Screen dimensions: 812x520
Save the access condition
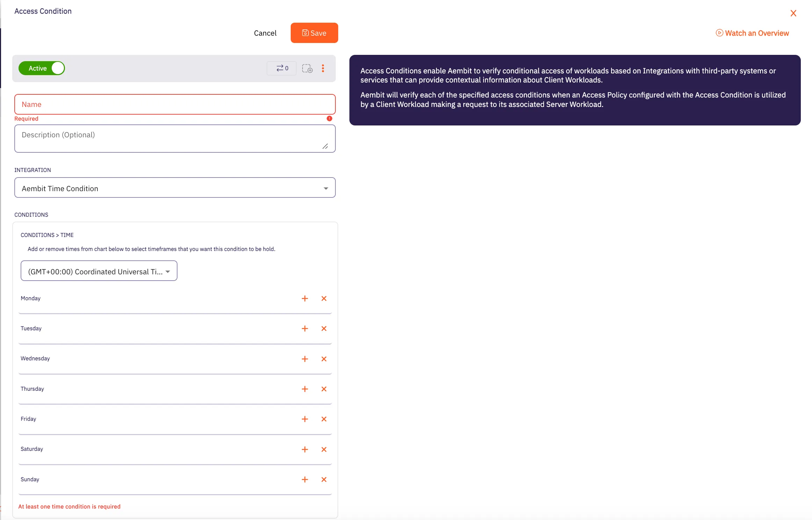point(314,33)
